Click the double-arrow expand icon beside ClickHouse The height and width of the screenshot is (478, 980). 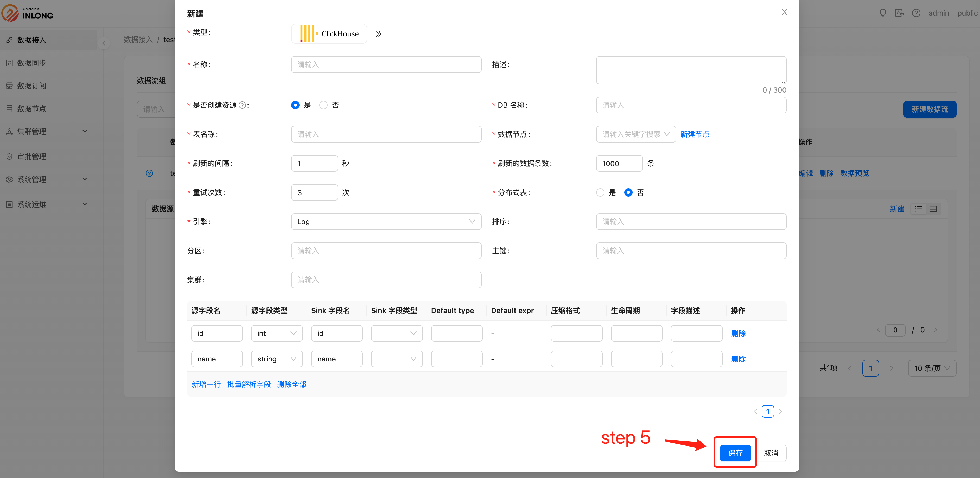click(x=378, y=34)
